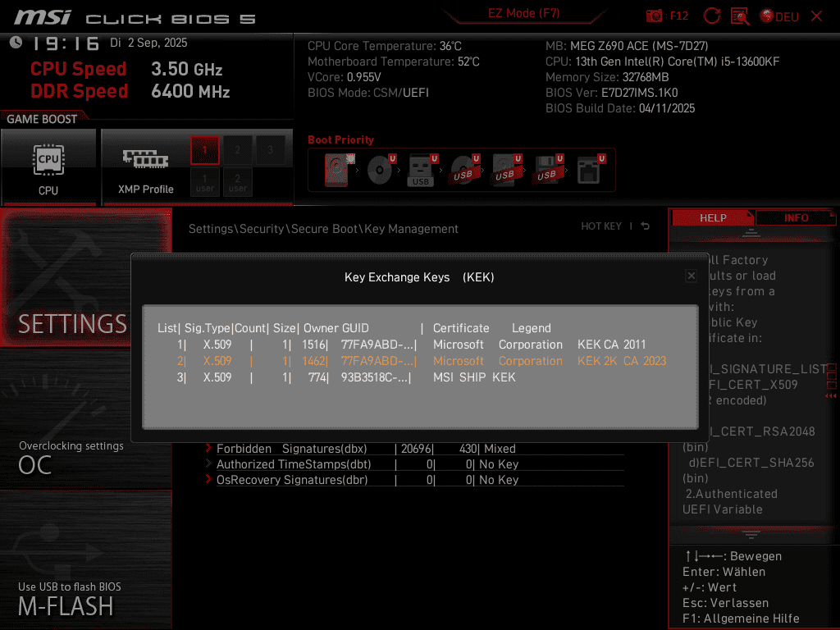840x630 pixels.
Task: Select XMP profile 3
Action: tap(270, 150)
